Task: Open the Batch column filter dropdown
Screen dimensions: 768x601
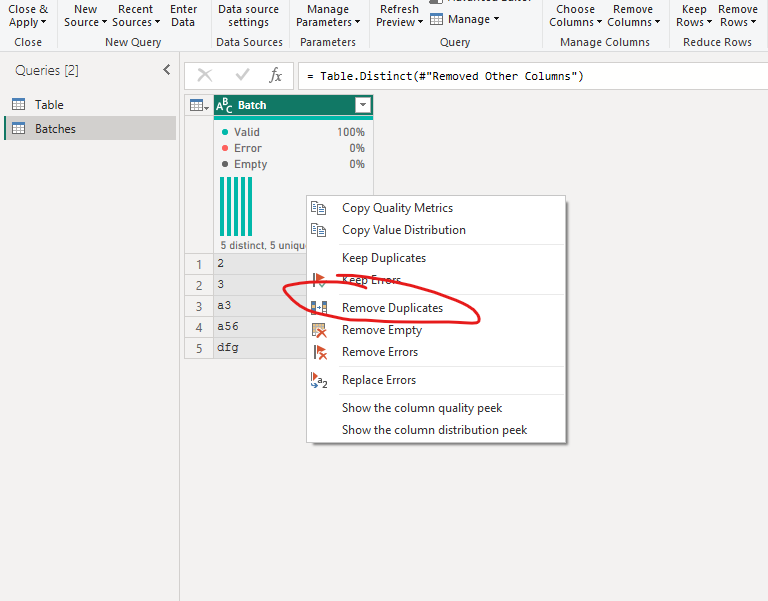Action: click(x=362, y=105)
